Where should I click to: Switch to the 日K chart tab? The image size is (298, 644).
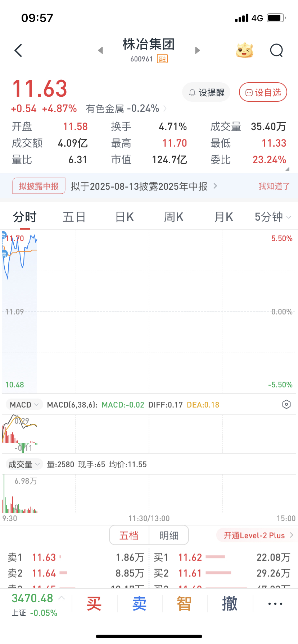point(125,217)
